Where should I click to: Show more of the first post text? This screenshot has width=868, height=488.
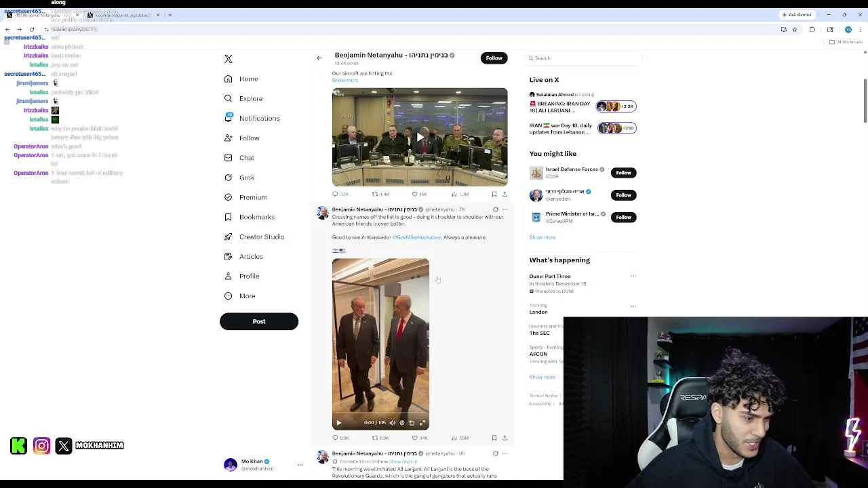tap(345, 80)
